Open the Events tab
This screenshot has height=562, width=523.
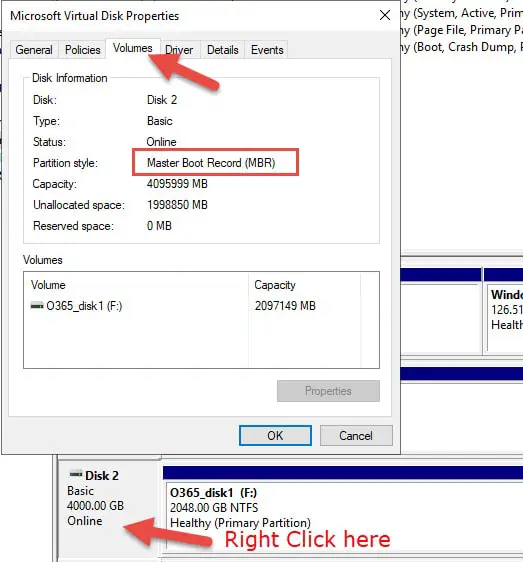coord(267,50)
